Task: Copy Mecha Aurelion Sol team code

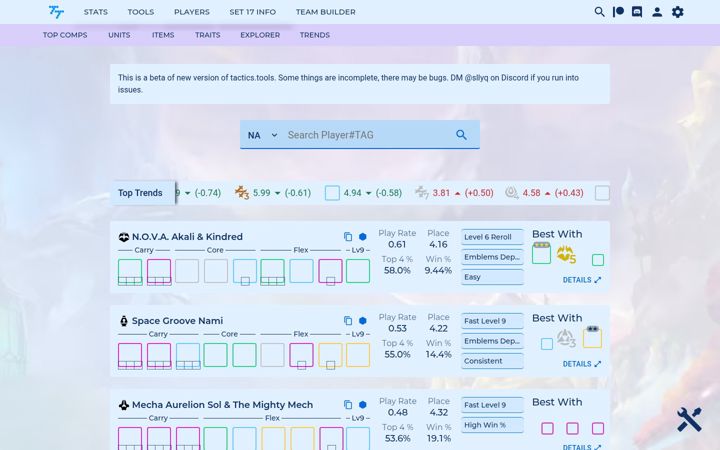Action: [348, 405]
